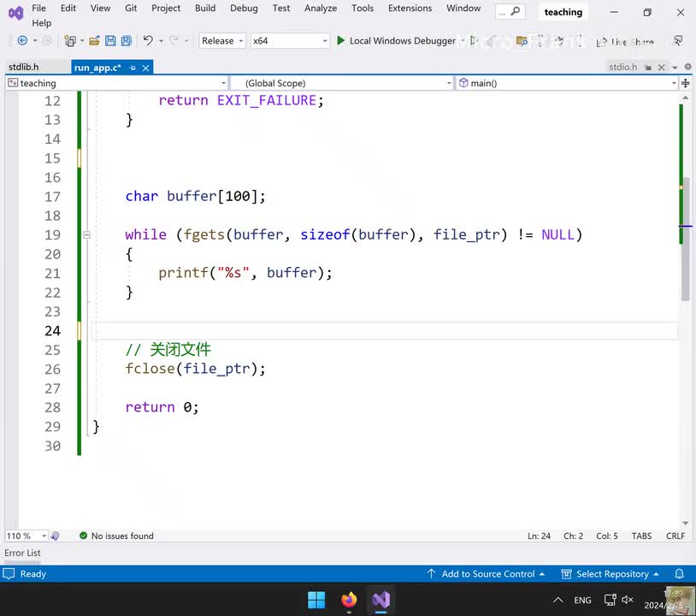Switch to the stdio.h preview tab
The image size is (696, 616).
(x=622, y=67)
